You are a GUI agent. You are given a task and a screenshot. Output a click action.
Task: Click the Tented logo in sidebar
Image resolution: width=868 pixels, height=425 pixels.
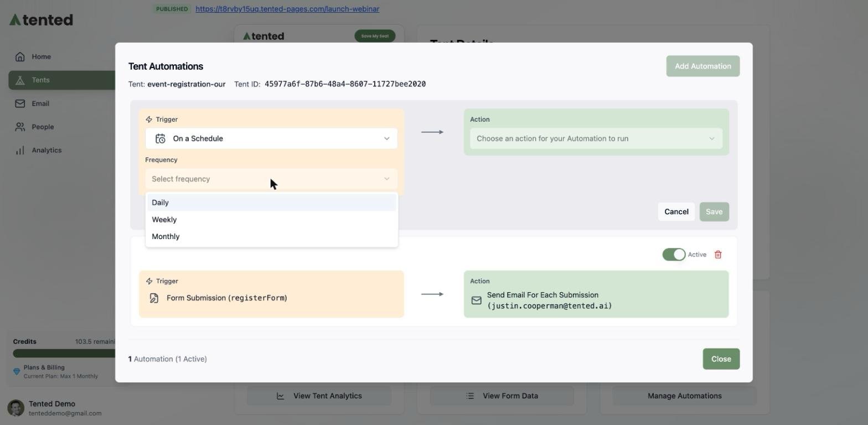point(41,20)
